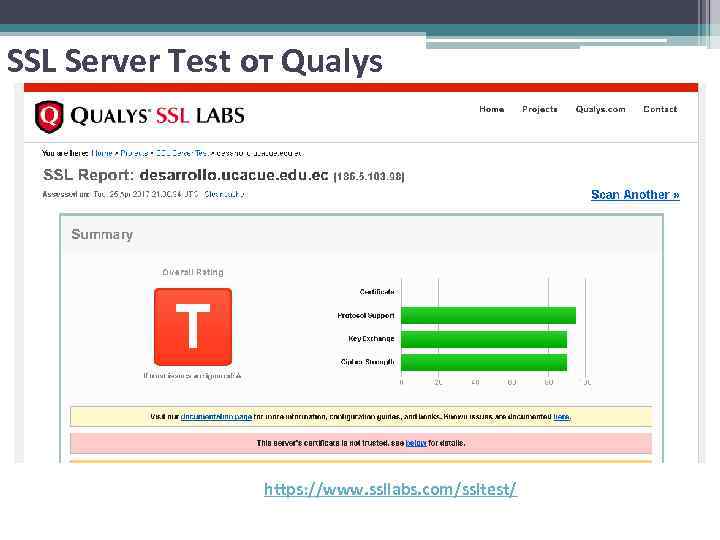
Task: Click the Qualys shield logo icon
Action: 49,117
